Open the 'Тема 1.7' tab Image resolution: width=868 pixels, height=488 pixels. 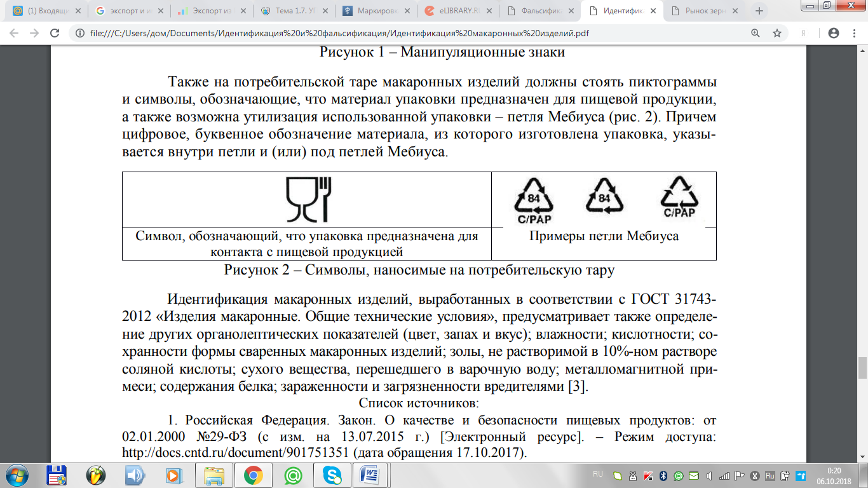[294, 11]
